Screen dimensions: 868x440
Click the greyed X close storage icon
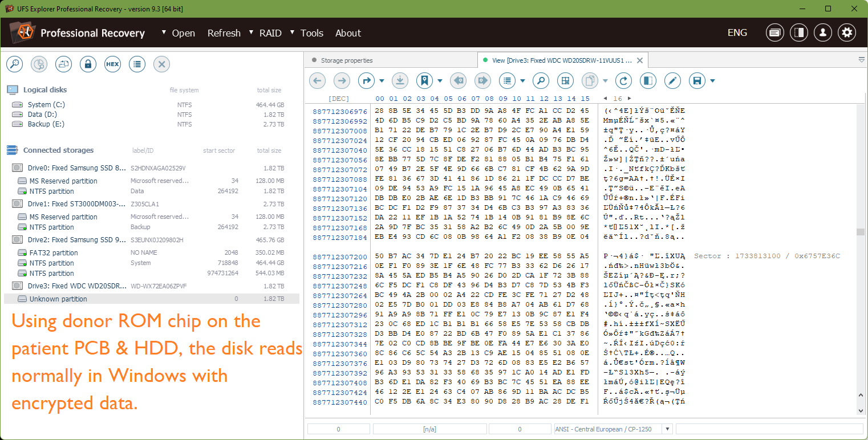click(x=161, y=64)
